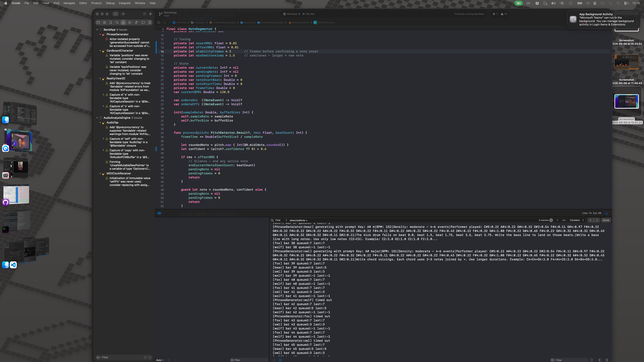Open the Project navigator folder icon
644x362 pixels.
pyautogui.click(x=98, y=22)
